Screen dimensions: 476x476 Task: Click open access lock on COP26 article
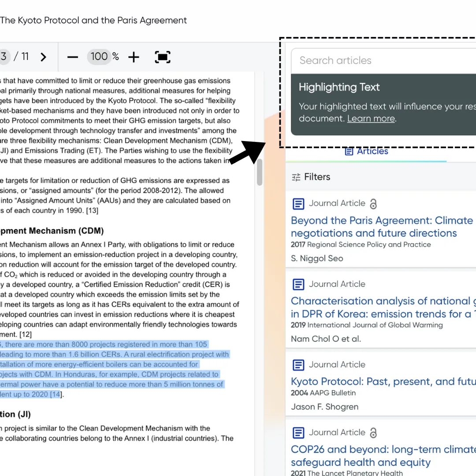(x=373, y=433)
